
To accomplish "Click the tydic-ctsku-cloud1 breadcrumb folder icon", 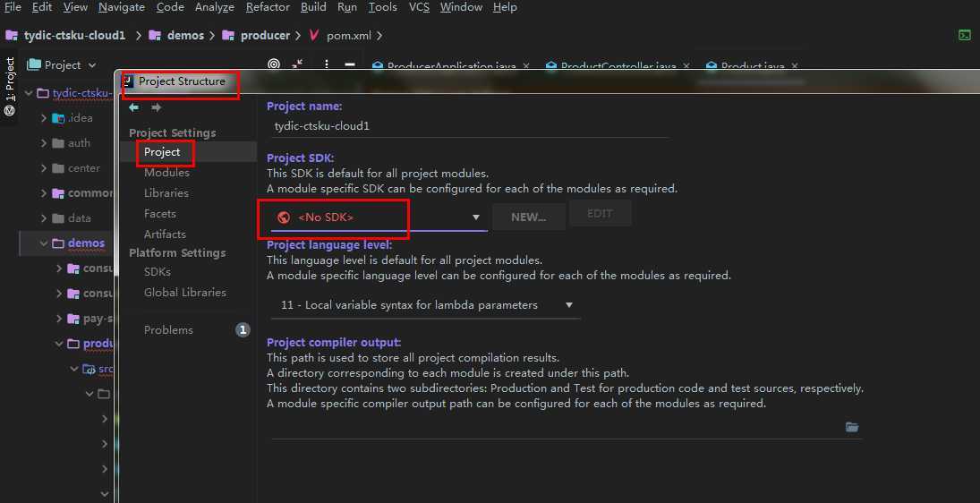I will tap(12, 36).
